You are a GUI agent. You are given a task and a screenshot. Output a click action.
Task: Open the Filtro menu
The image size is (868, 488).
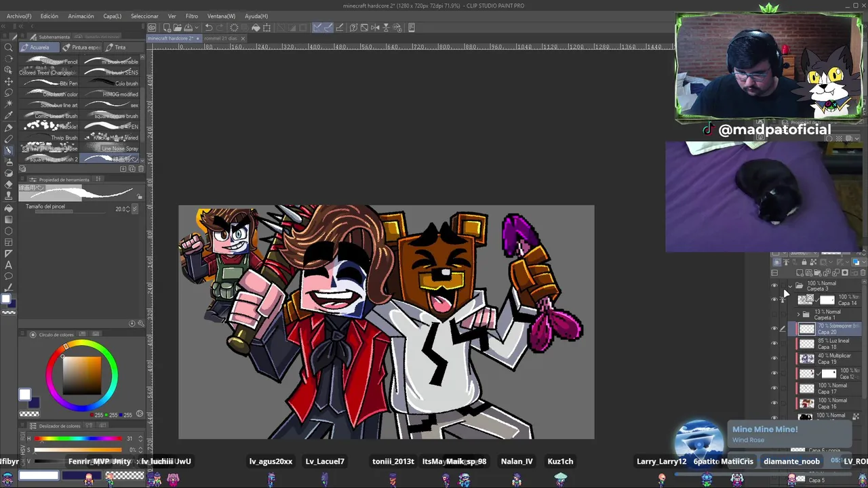pyautogui.click(x=192, y=16)
